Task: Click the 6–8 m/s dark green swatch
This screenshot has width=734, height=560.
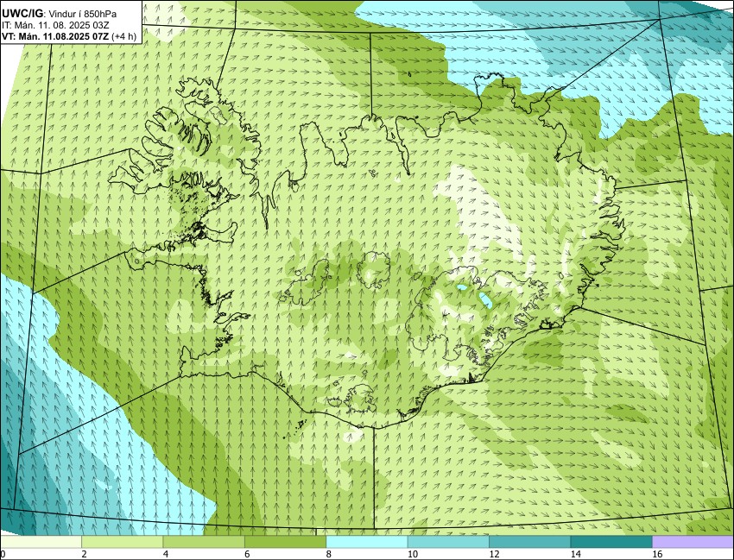Action: click(285, 542)
